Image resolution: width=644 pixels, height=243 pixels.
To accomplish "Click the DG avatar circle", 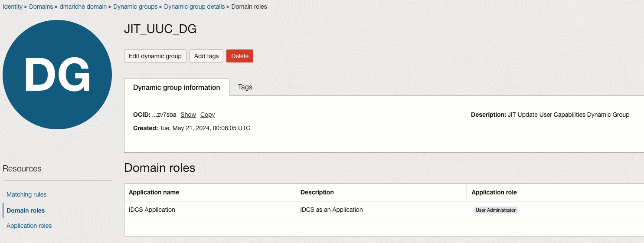I will 57,75.
